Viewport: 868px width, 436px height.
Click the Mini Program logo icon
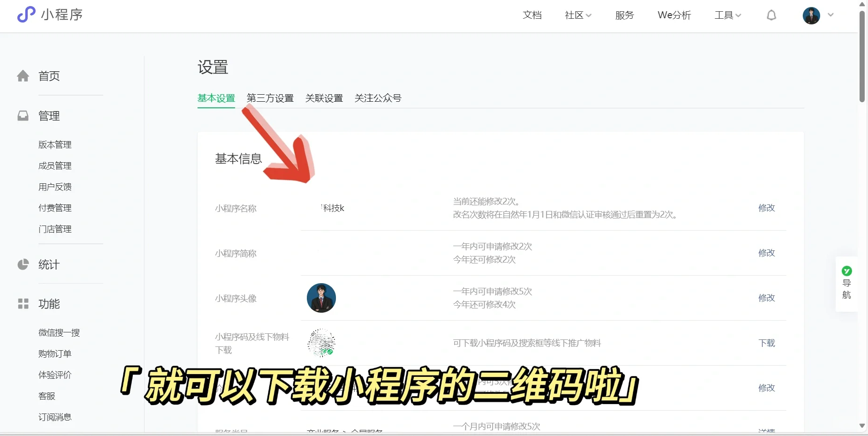(26, 15)
